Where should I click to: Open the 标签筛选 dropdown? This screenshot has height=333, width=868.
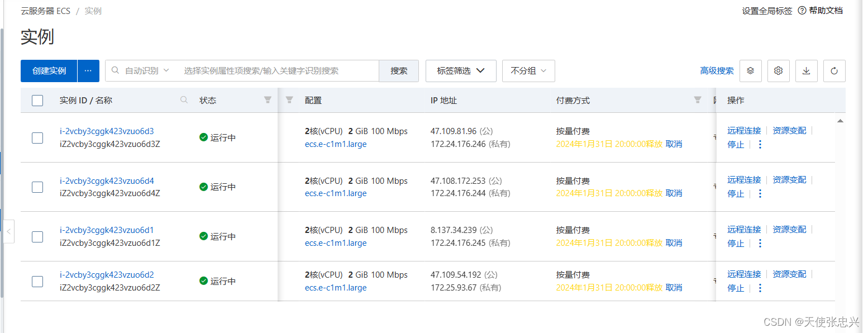pos(461,71)
